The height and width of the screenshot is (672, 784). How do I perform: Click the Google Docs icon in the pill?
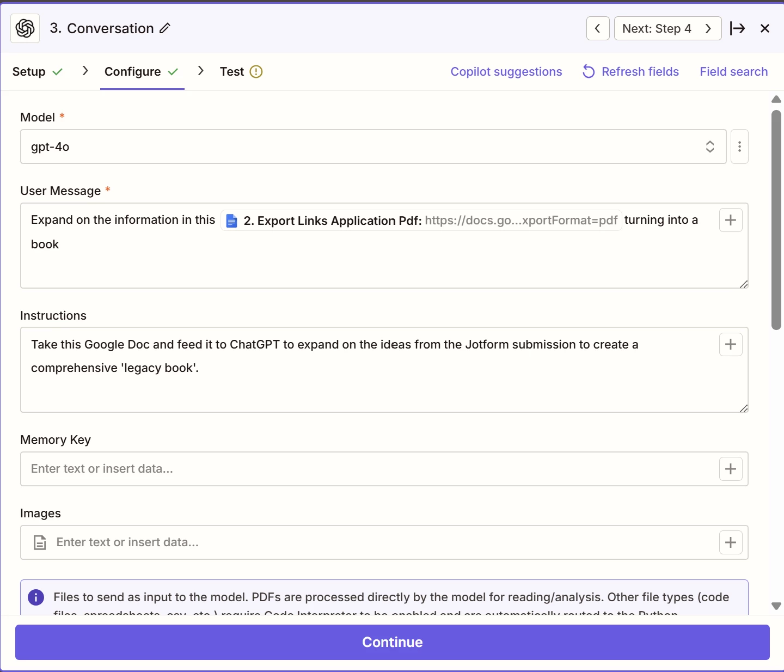(x=231, y=221)
